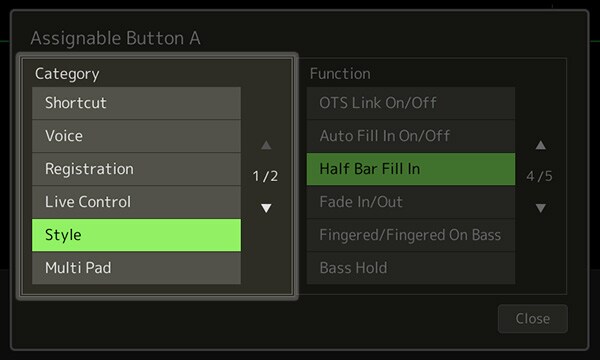Choose the Multi Pad category
Screen dimensions: 600x360
(x=136, y=268)
